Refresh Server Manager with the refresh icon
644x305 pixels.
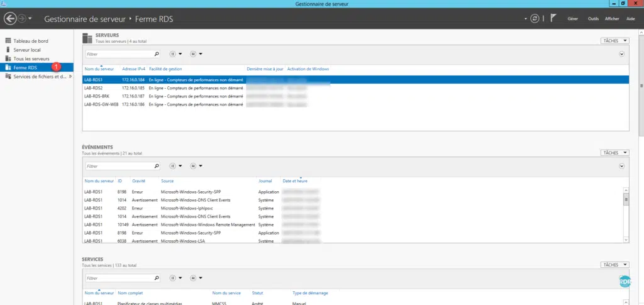(535, 18)
